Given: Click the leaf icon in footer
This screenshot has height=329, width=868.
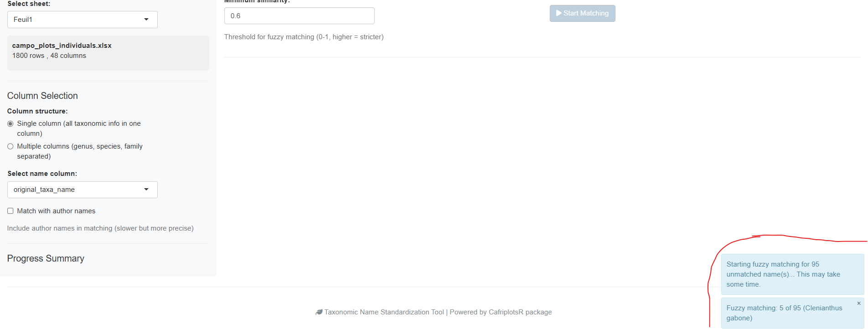Looking at the screenshot, I should point(319,312).
